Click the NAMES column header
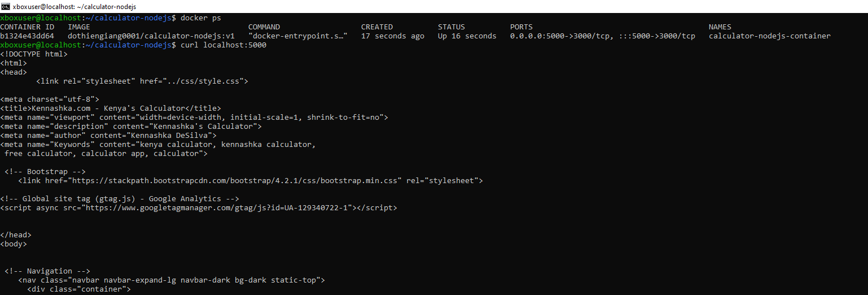 point(720,27)
